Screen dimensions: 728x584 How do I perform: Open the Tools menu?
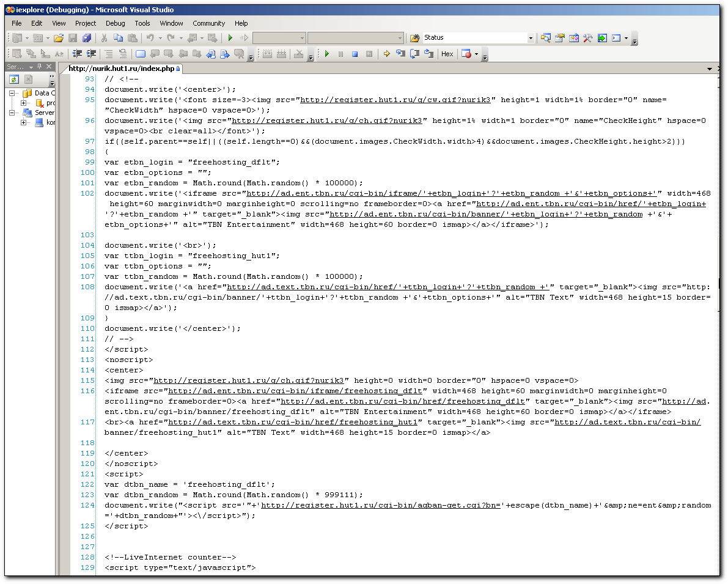click(142, 23)
